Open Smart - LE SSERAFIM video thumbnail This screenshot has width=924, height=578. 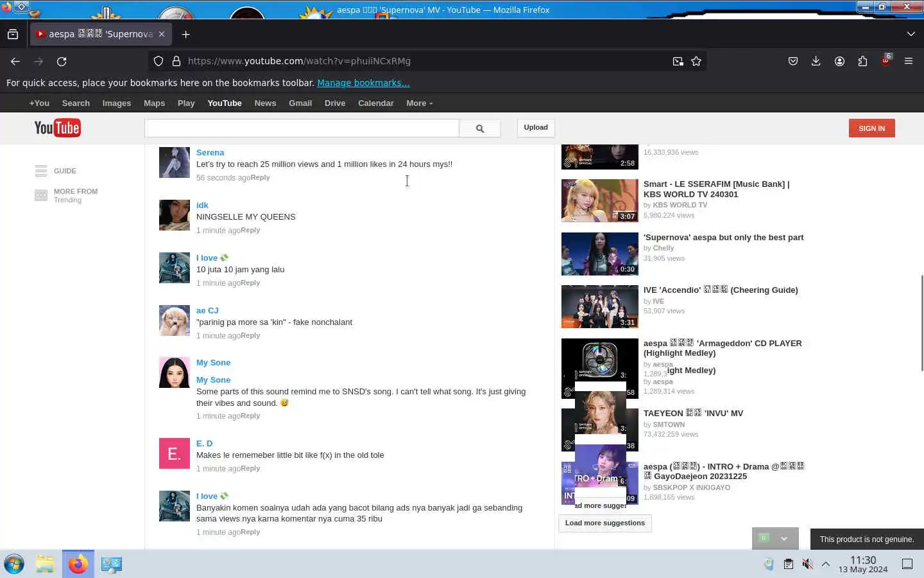[600, 201]
